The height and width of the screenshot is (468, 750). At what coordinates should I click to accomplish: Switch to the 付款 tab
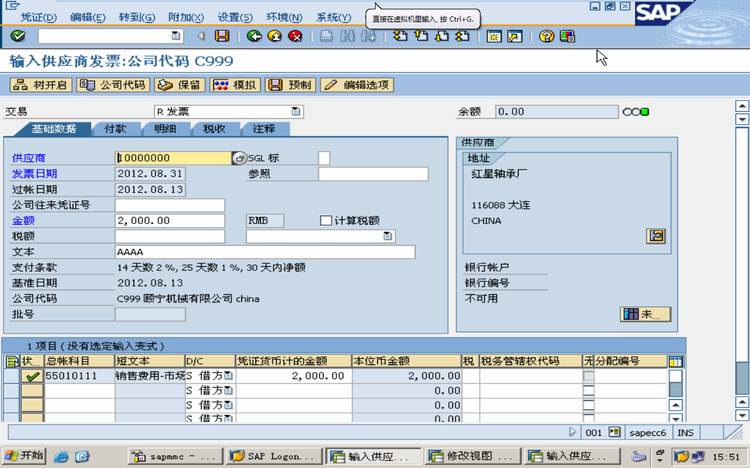click(115, 129)
